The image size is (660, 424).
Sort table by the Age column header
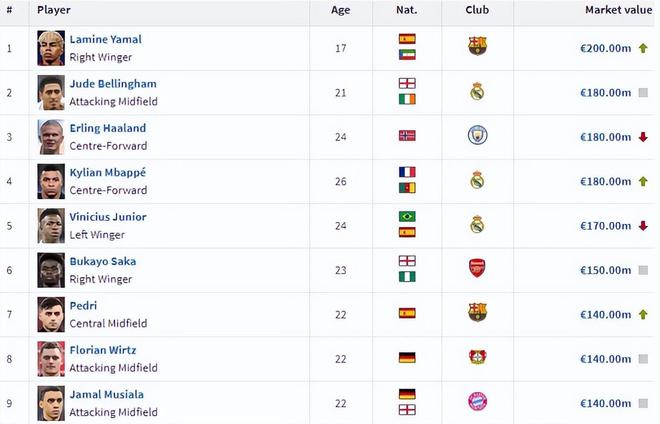(342, 10)
